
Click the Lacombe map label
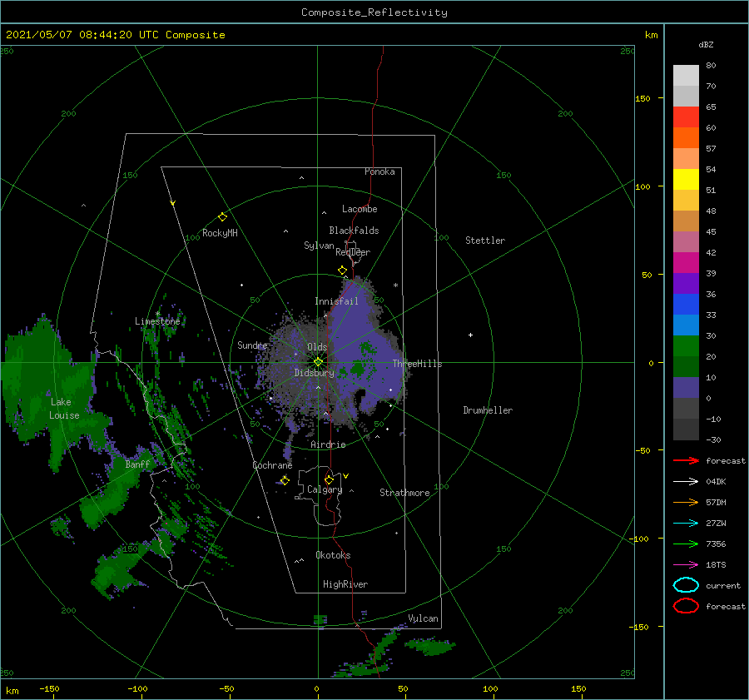coord(360,209)
